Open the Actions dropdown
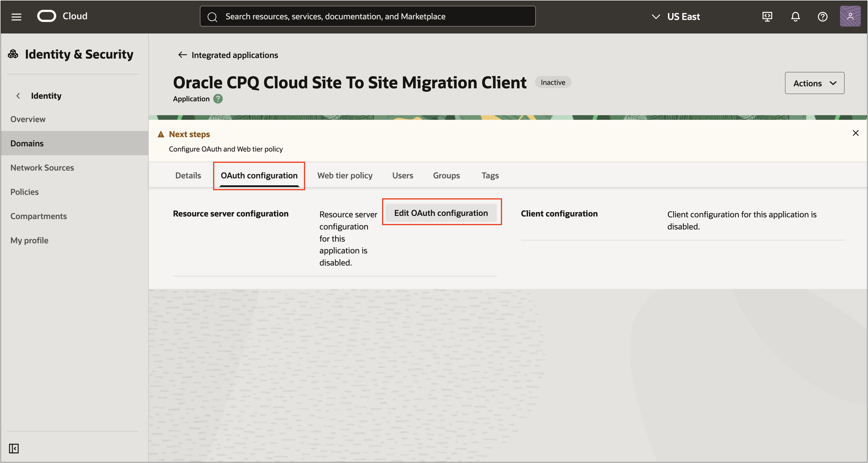The image size is (868, 463). [x=814, y=83]
